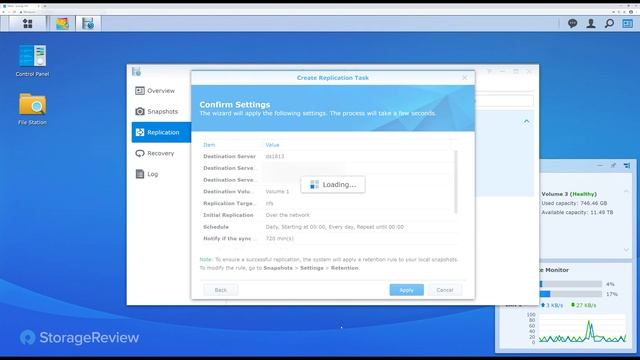640x360 pixels.
Task: Collapse the panel with the up chevron
Action: pyautogui.click(x=527, y=121)
